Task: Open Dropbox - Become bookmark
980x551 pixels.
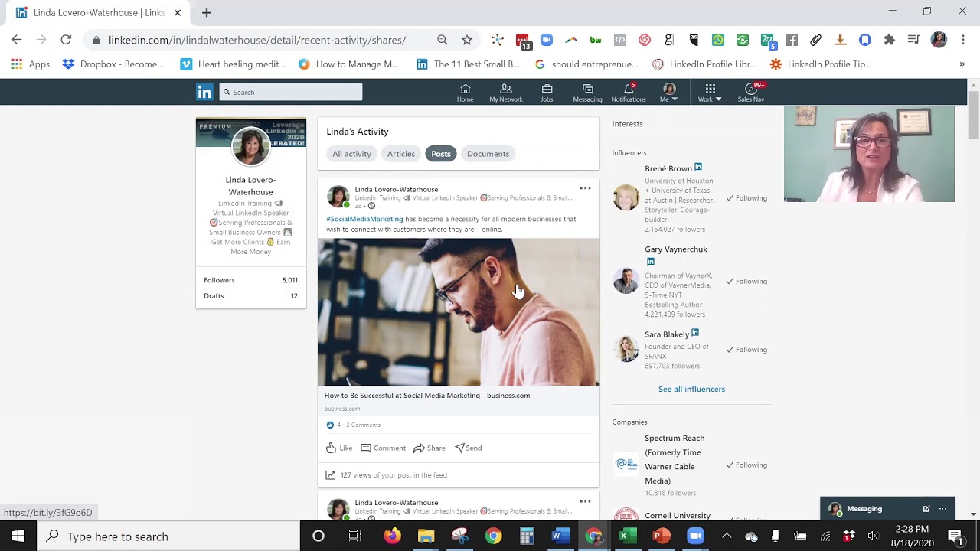Action: [113, 64]
